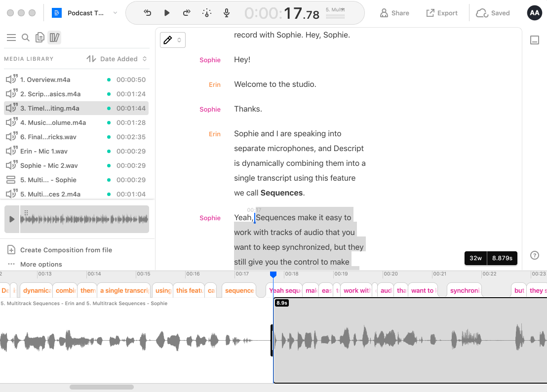
Task: Click the duration 00:02:35 of Final tricks file
Action: click(x=131, y=137)
